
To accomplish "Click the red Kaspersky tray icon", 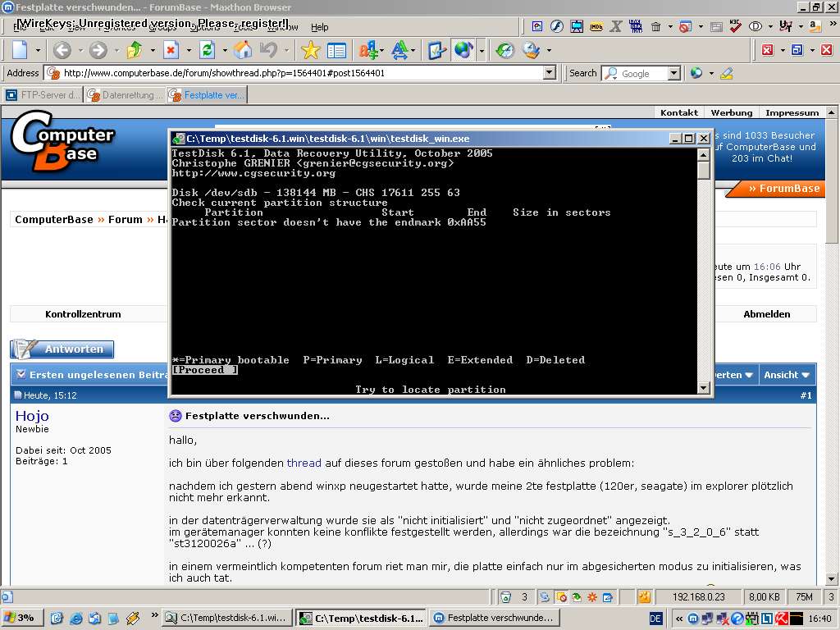I will point(782,619).
